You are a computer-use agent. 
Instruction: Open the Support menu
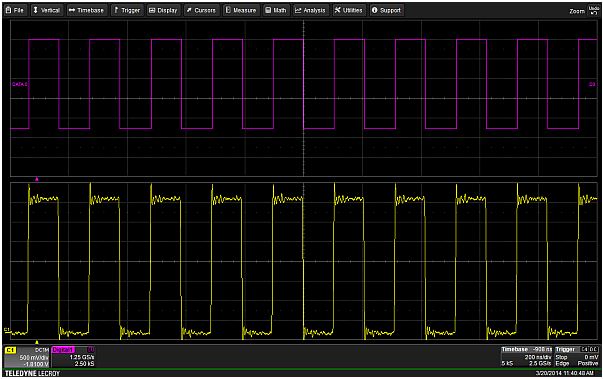tap(386, 10)
